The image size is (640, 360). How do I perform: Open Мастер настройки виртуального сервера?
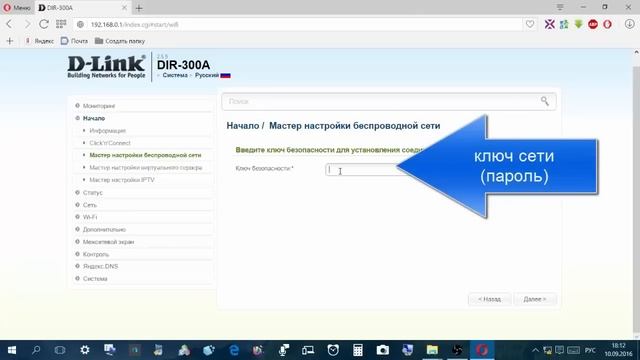tap(146, 167)
